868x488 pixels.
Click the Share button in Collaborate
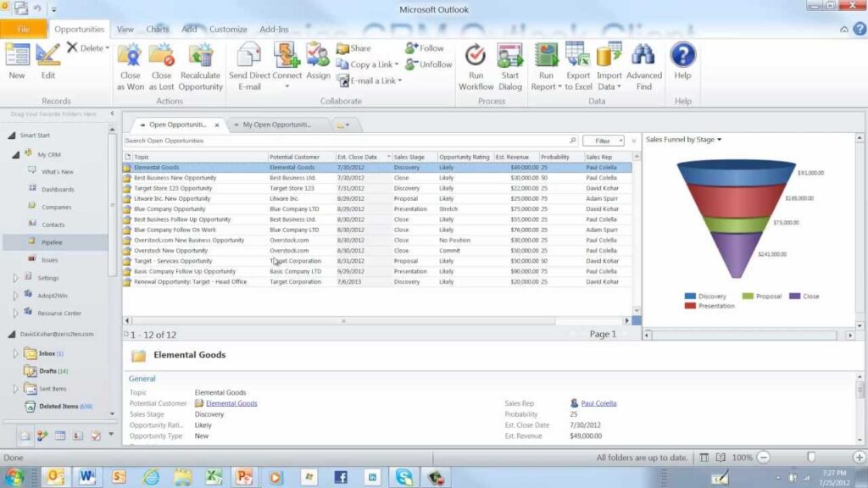[353, 48]
